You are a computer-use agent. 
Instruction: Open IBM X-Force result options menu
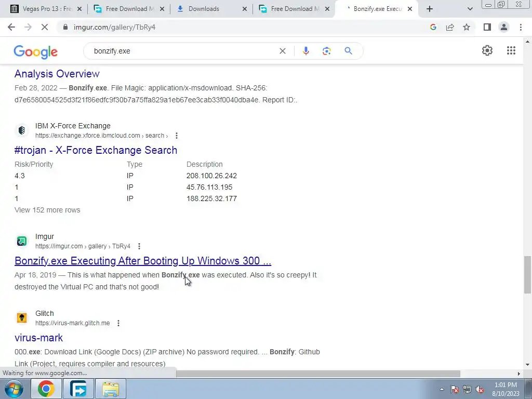click(x=177, y=136)
